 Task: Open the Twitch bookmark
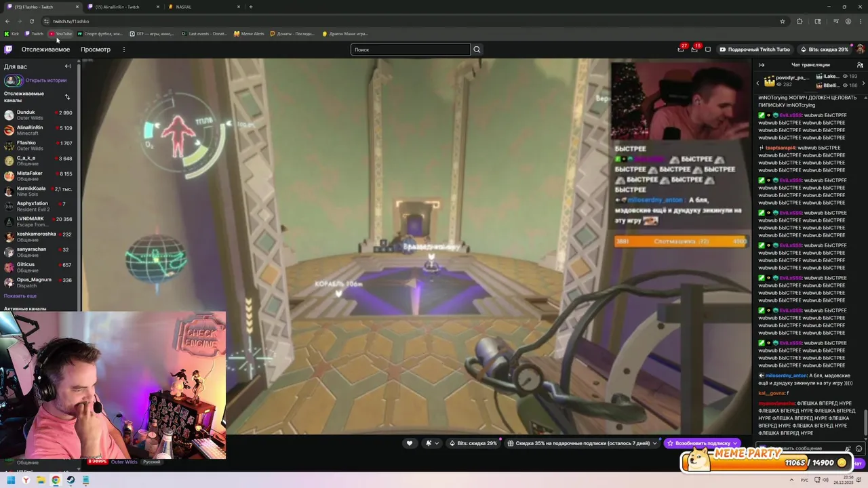[x=35, y=34]
